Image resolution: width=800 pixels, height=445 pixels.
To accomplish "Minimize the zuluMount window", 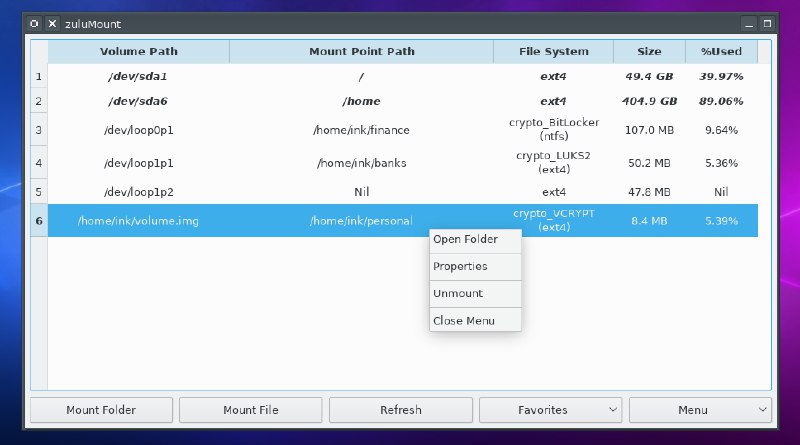I will [749, 24].
